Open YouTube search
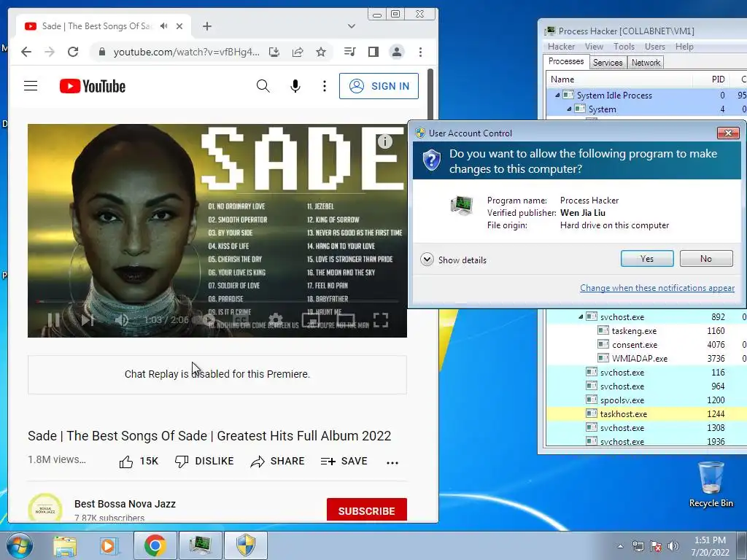 coord(263,86)
